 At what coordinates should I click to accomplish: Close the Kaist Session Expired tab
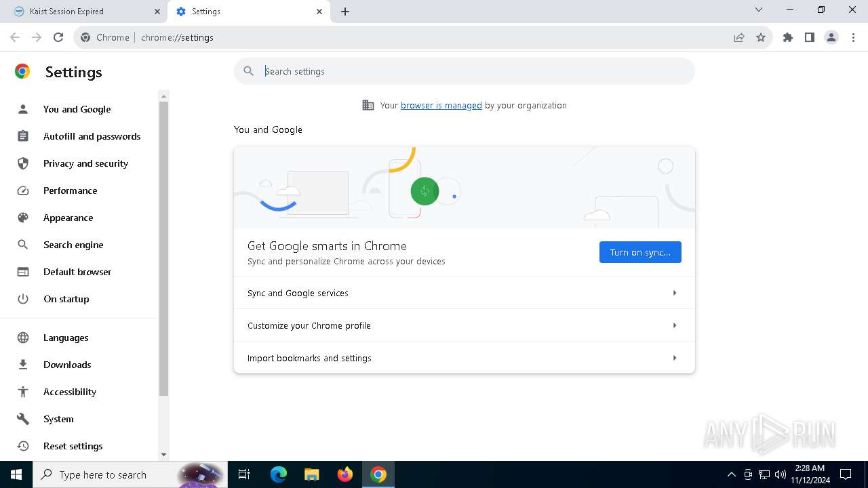click(157, 12)
